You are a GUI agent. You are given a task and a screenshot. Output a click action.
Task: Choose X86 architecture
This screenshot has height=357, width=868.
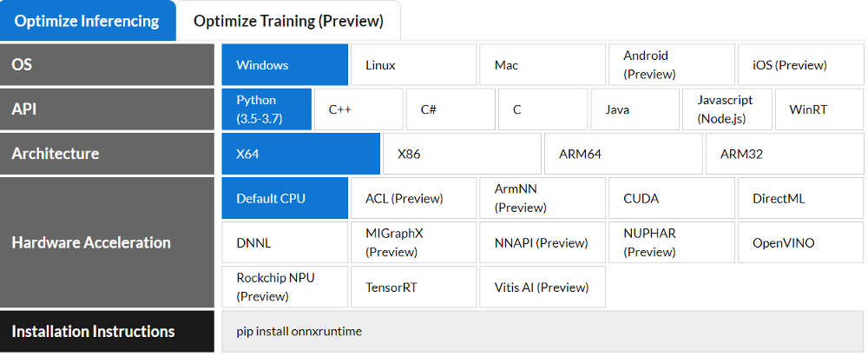click(x=463, y=154)
